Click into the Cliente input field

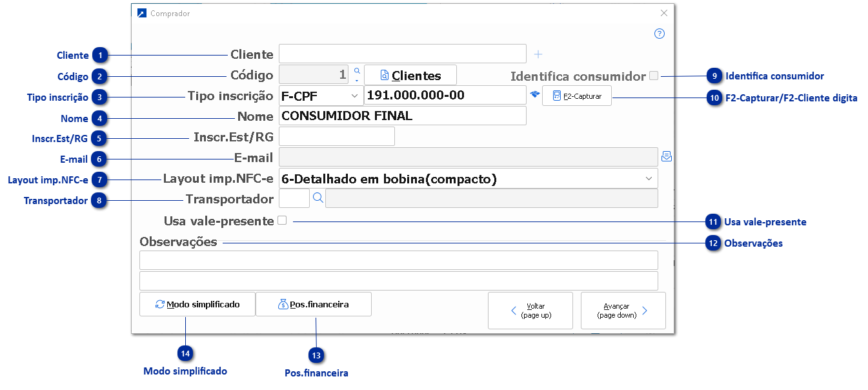(x=403, y=54)
